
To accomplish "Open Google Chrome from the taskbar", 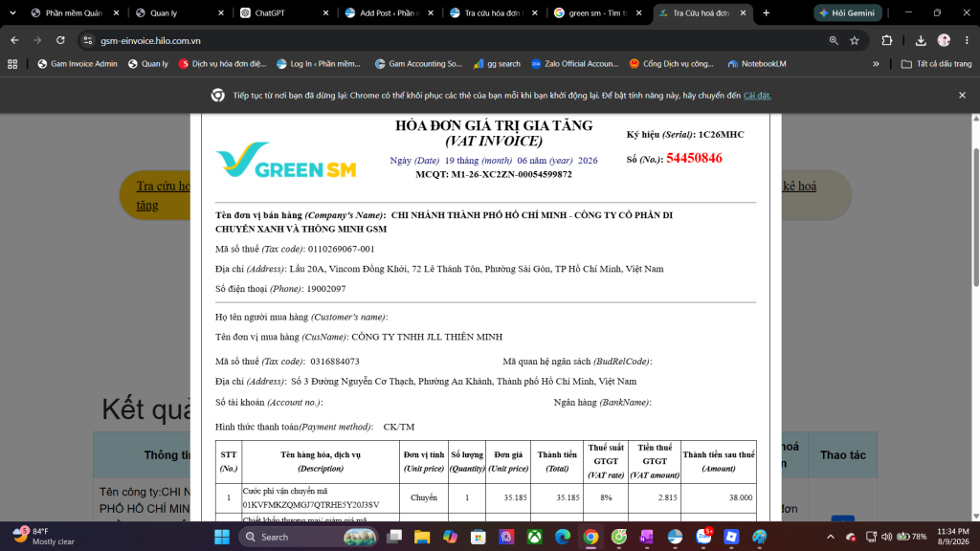I will (590, 537).
